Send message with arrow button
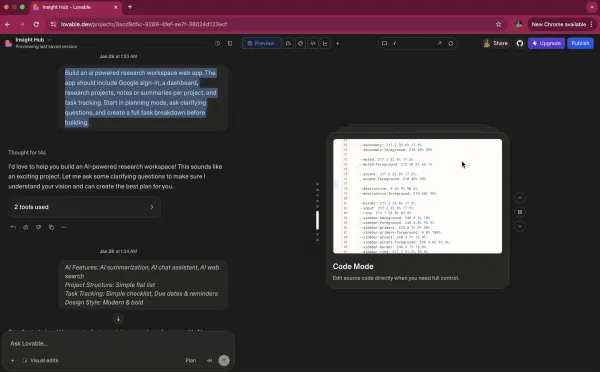The height and width of the screenshot is (372, 600). click(x=224, y=360)
